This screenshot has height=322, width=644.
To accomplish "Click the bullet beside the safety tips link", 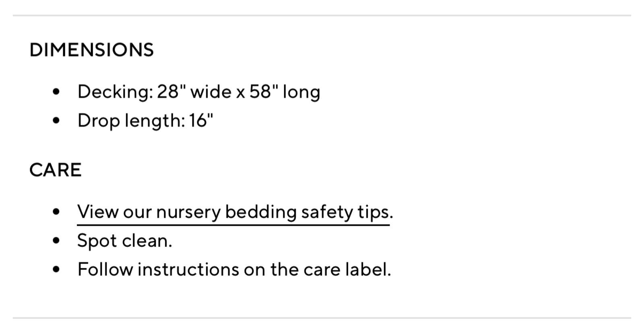I will [56, 212].
